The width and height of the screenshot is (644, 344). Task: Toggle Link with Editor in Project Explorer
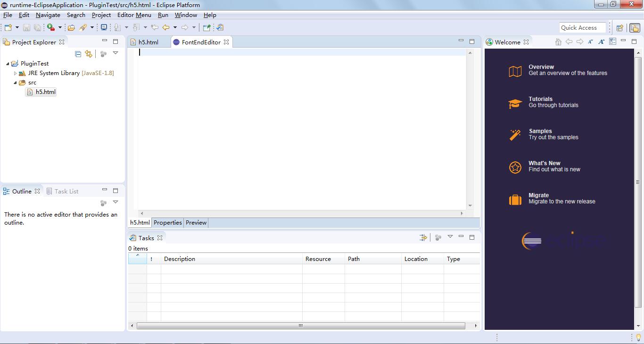coord(89,54)
